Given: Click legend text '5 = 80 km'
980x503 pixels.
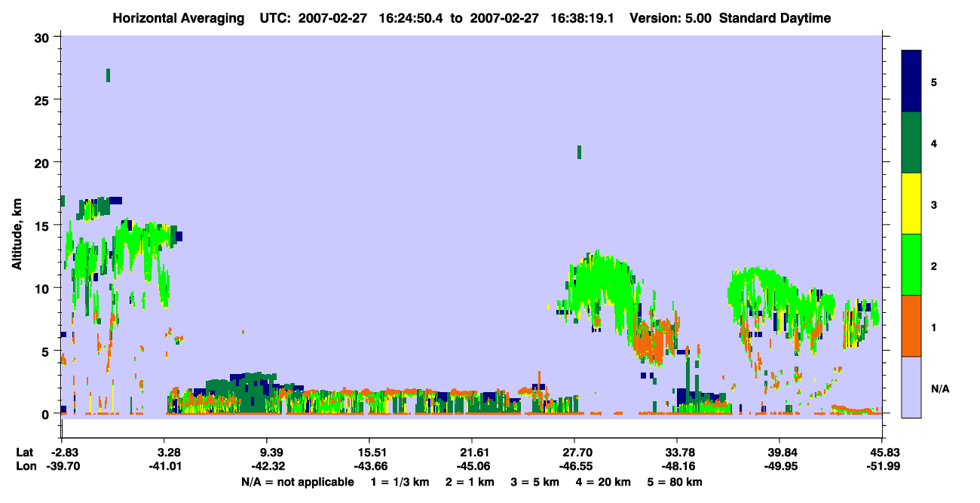Looking at the screenshot, I should click(x=676, y=482).
